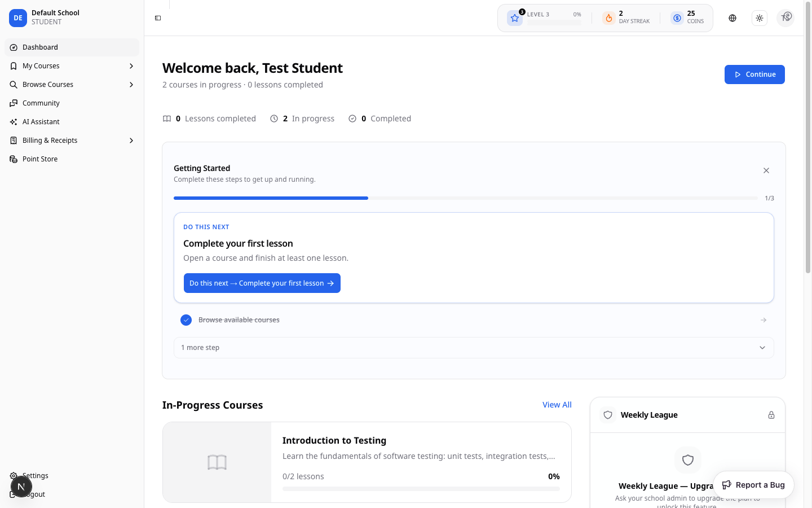The height and width of the screenshot is (508, 812).
Task: Click the large shield in Weekly League card
Action: [x=688, y=460]
